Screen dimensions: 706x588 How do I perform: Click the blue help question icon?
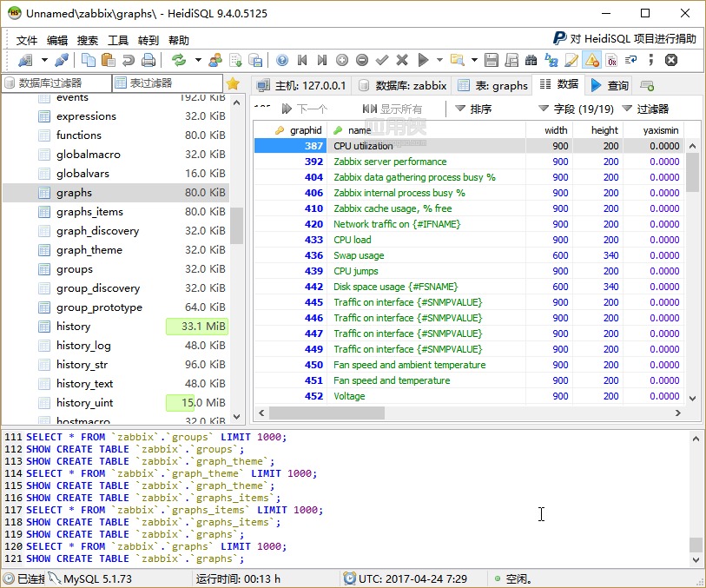[282, 60]
